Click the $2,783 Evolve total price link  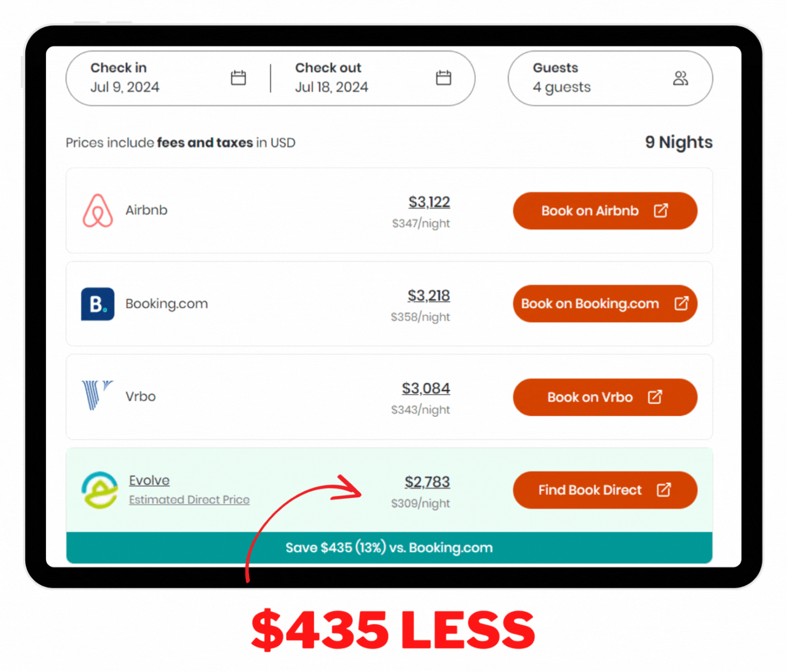click(427, 482)
